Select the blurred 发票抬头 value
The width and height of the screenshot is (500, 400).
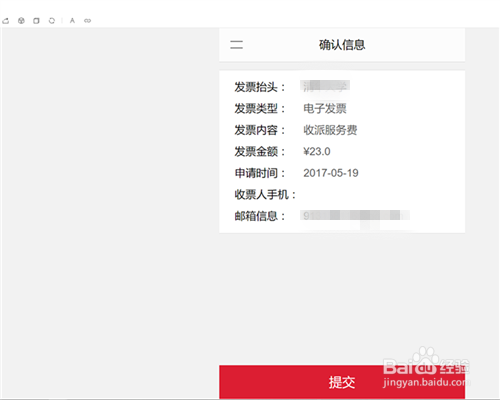[325, 86]
